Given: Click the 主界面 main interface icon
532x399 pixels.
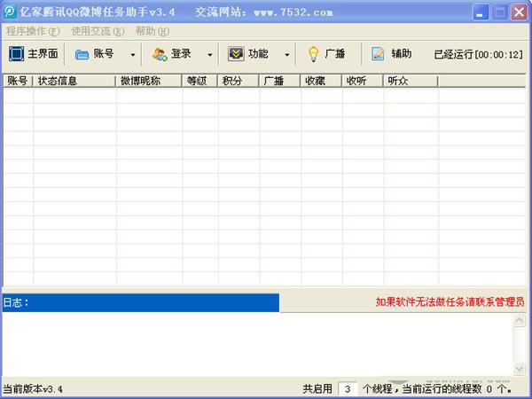Looking at the screenshot, I should point(16,53).
